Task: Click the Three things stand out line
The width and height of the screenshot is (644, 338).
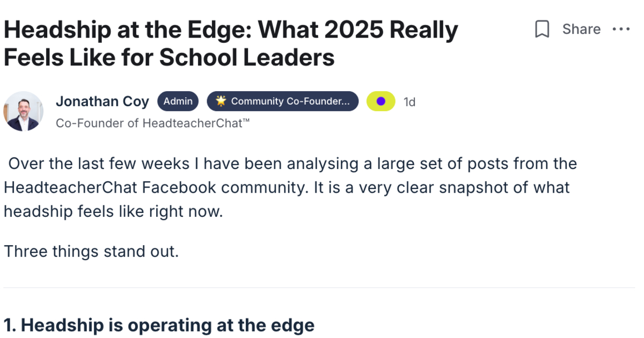Action: coord(91,251)
